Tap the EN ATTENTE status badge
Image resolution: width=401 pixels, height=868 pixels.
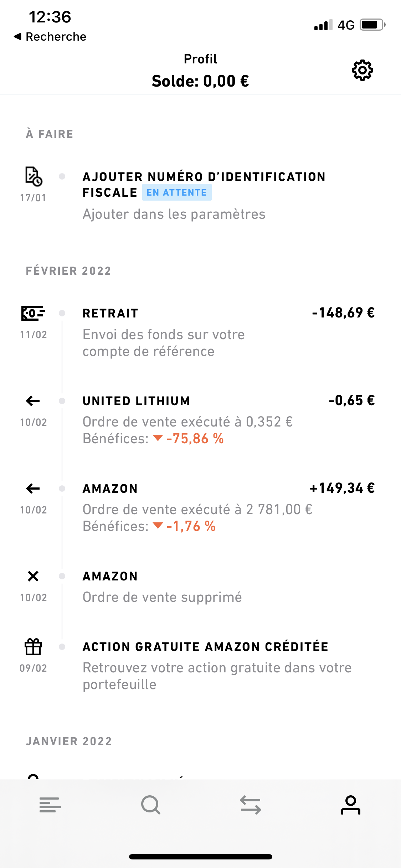coord(177,192)
